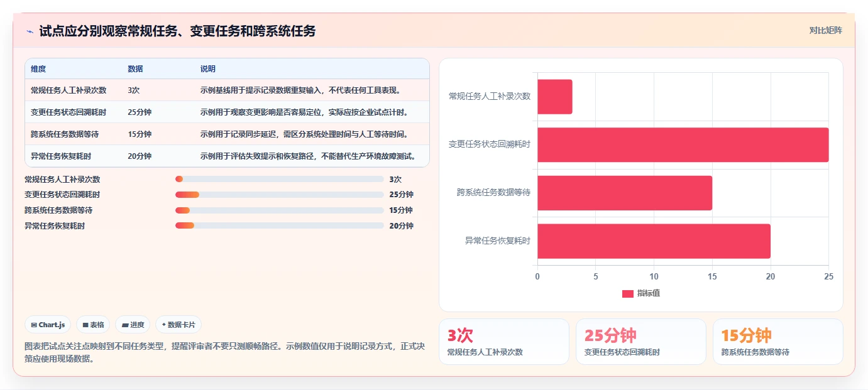Click the Chart.js tag chip
The image size is (868, 390).
point(48,325)
